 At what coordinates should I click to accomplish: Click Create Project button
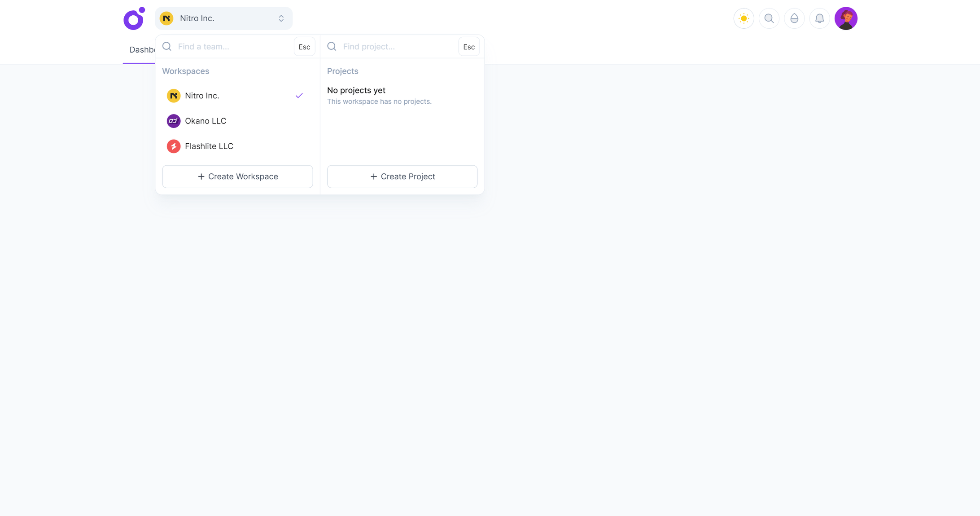402,176
